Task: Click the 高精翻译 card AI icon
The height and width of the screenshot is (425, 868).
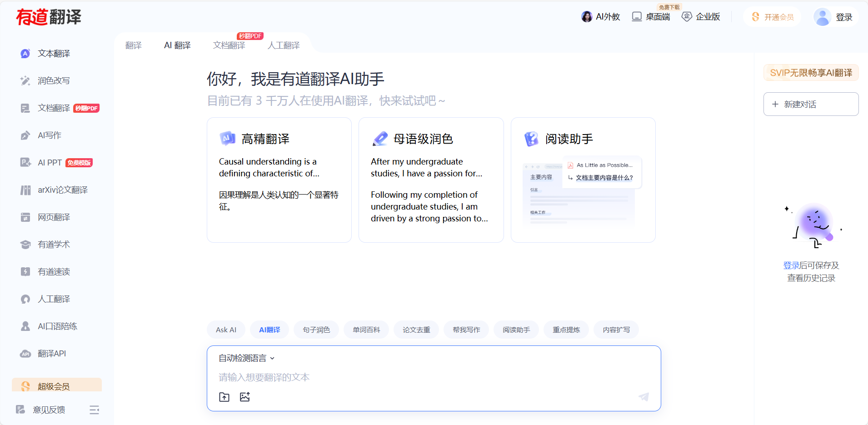Action: 227,138
